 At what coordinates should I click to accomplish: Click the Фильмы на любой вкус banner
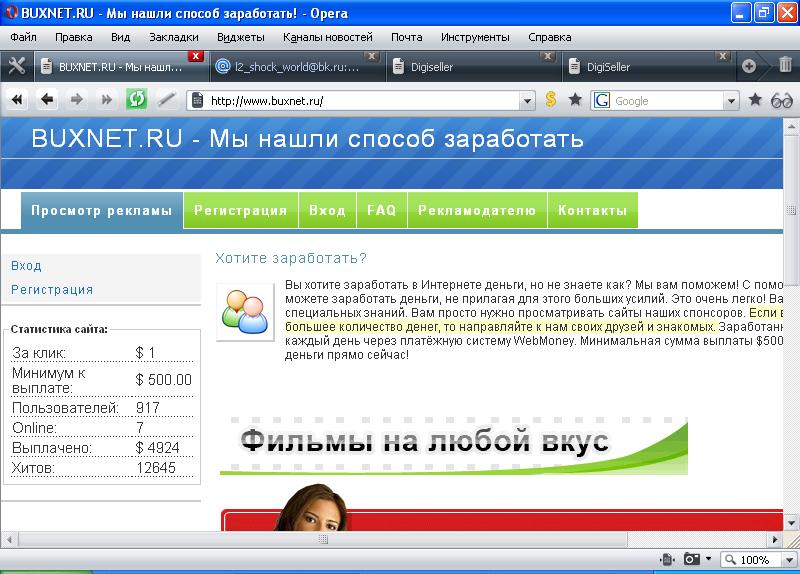(x=454, y=445)
